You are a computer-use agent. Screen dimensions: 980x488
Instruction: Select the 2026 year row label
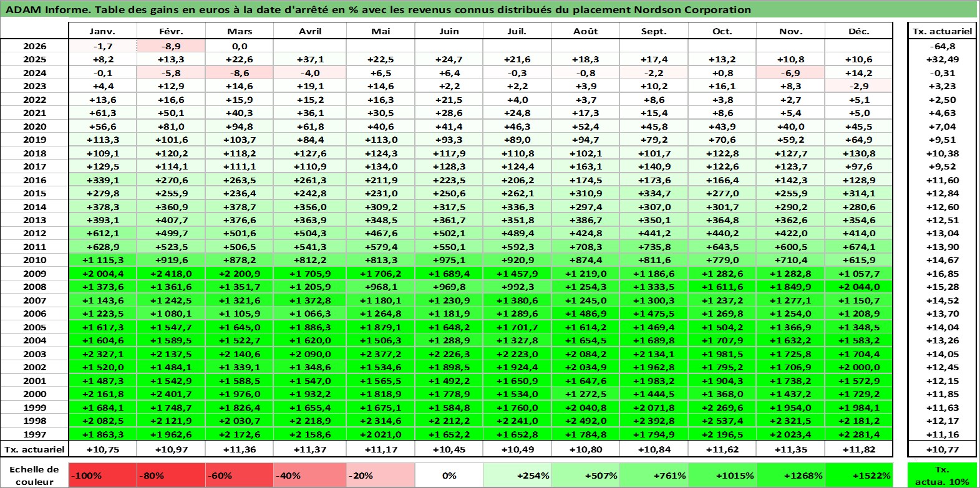(x=34, y=46)
